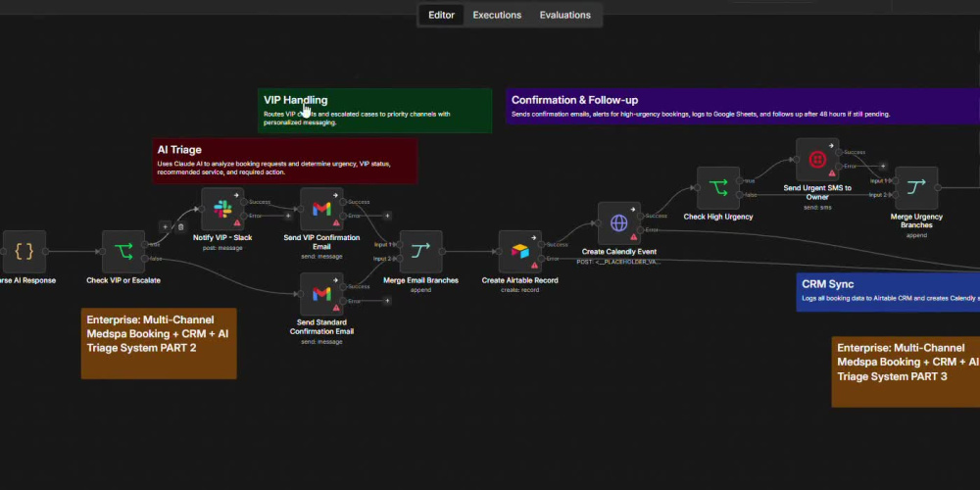Click Input 1 handle of Merge Urgency Branches
The height and width of the screenshot is (490, 980).
[894, 180]
